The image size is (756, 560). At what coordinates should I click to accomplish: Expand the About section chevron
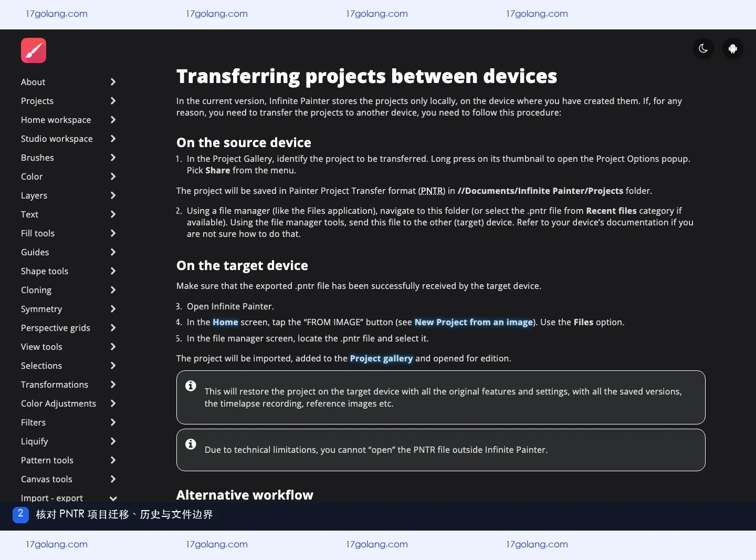click(x=113, y=82)
